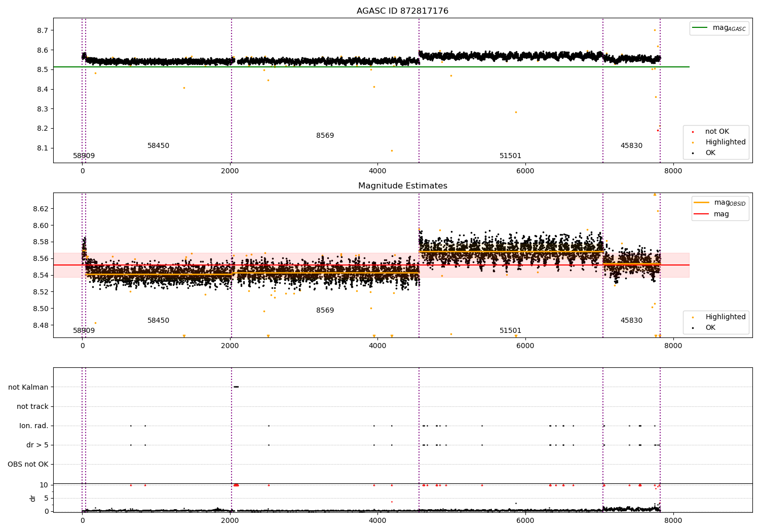Click the 10 tick on the dr axis
This screenshot has width=760, height=532.
pyautogui.click(x=44, y=485)
